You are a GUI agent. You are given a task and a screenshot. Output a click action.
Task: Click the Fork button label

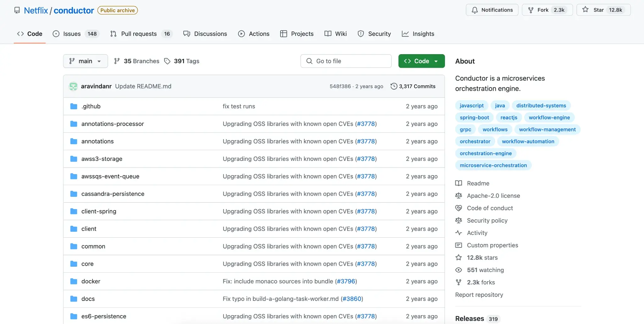[543, 10]
